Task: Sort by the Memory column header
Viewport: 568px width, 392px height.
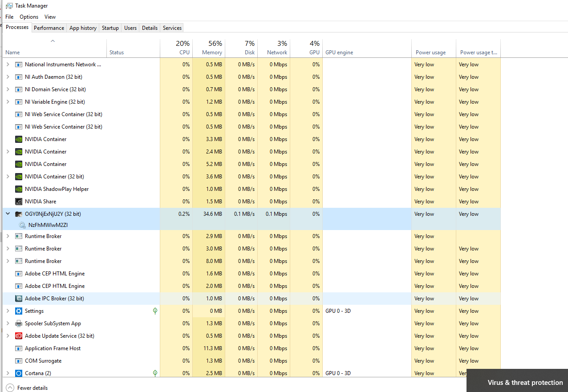Action: click(x=209, y=48)
